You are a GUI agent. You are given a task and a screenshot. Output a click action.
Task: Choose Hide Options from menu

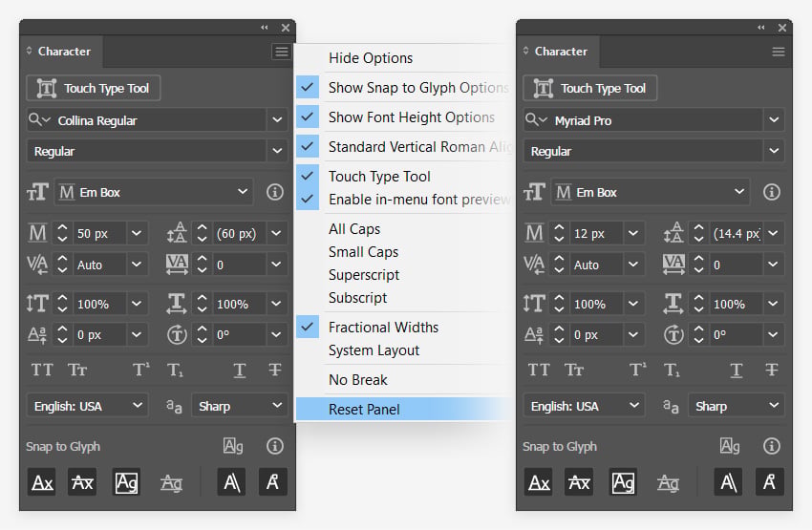[x=404, y=58]
